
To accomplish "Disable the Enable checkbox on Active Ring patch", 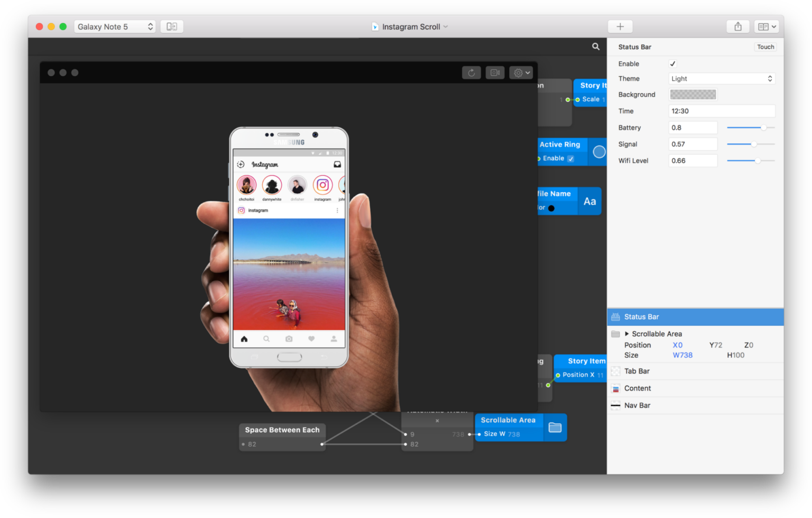I will 571,158.
